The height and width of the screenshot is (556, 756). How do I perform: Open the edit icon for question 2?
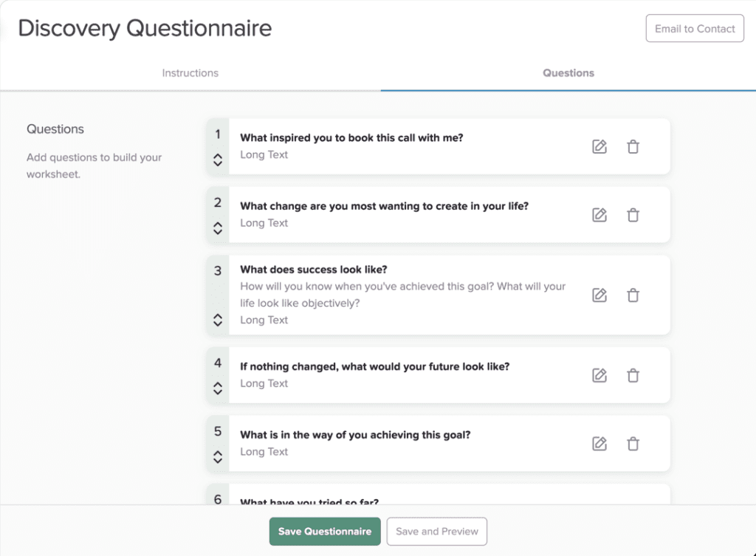[599, 215]
